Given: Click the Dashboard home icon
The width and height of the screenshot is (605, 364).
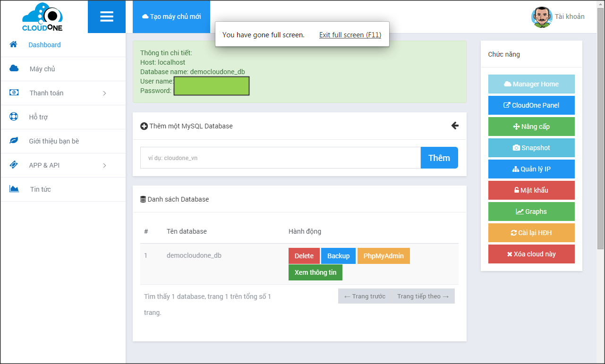Looking at the screenshot, I should click(x=14, y=44).
